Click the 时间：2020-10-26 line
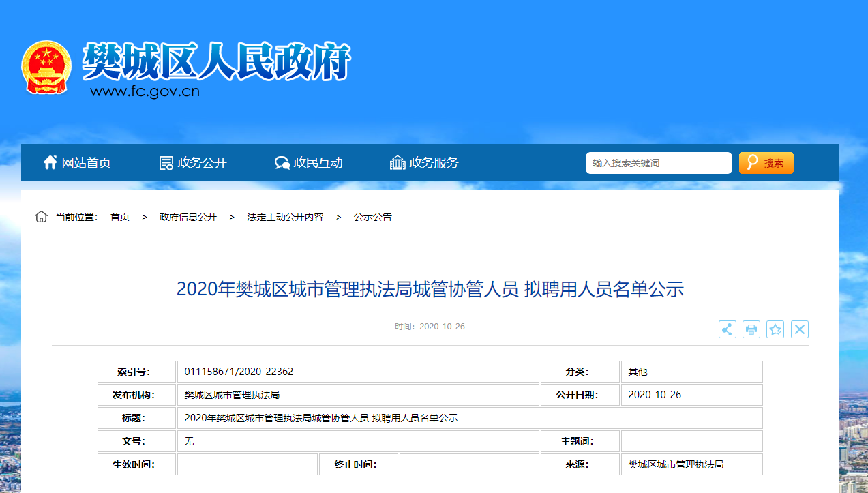Viewport: 868px width, 493px height. [x=430, y=327]
